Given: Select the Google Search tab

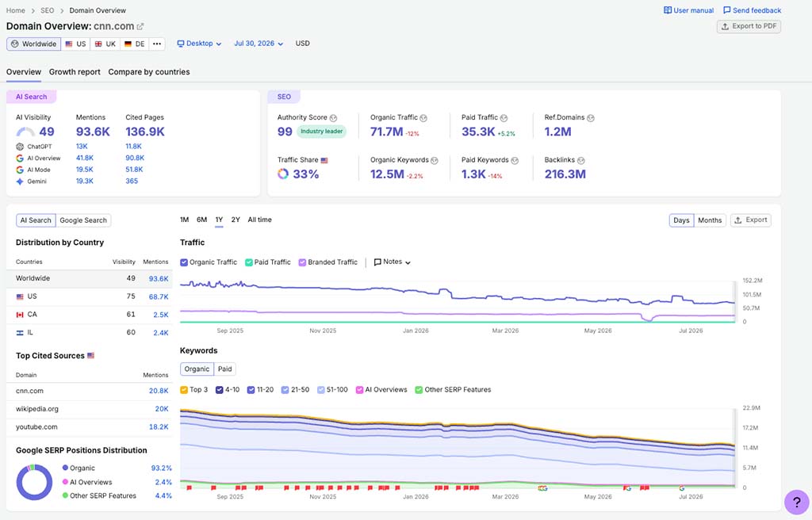Looking at the screenshot, I should click(83, 220).
